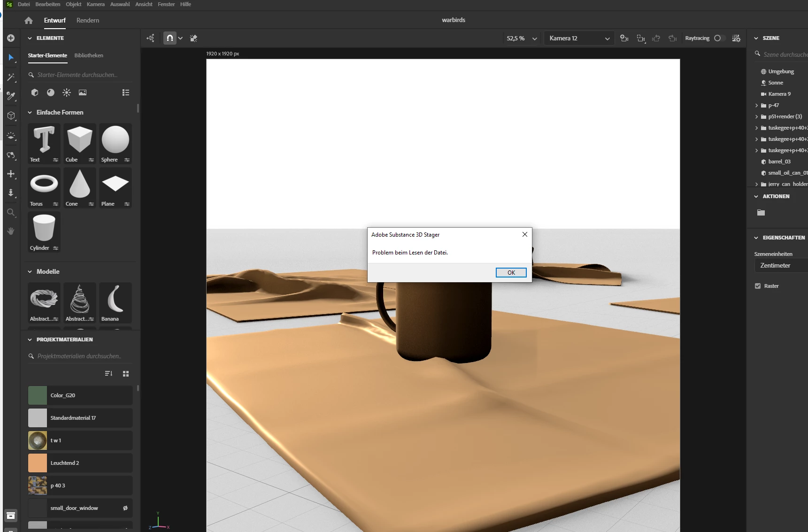Select the orbit camera tool
The height and width of the screenshot is (532, 808).
11,155
